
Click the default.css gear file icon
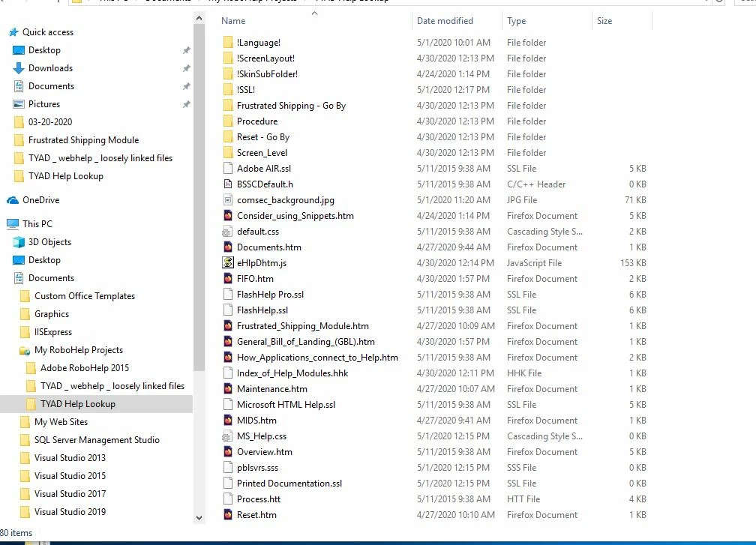(227, 232)
